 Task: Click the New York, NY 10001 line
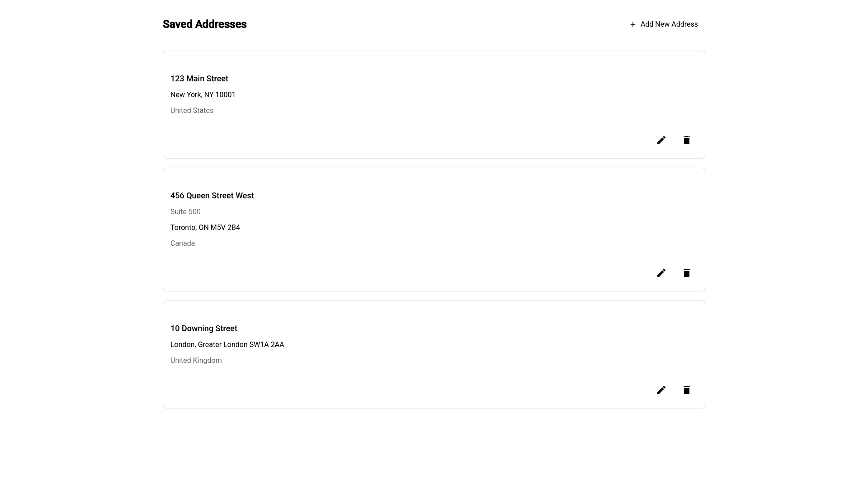click(x=203, y=95)
